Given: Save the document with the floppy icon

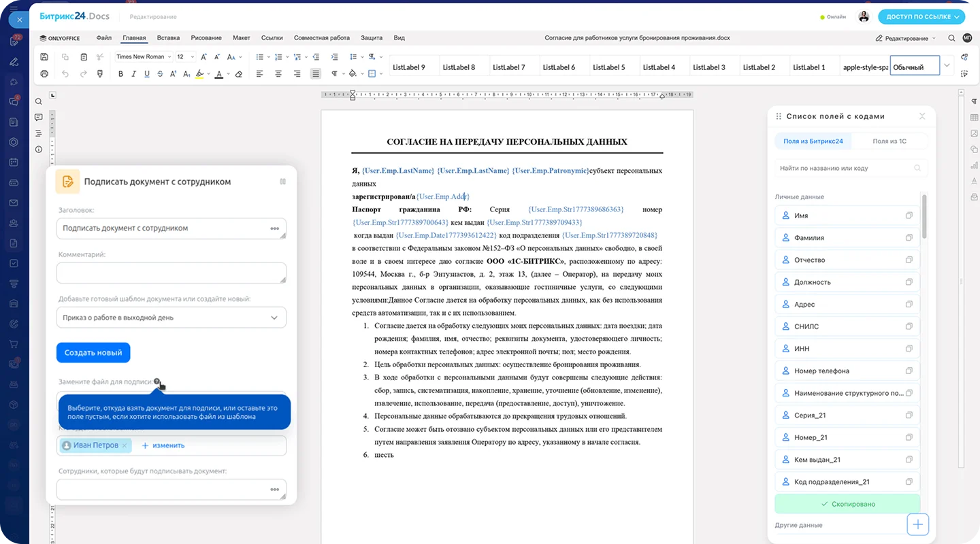Looking at the screenshot, I should pos(44,56).
